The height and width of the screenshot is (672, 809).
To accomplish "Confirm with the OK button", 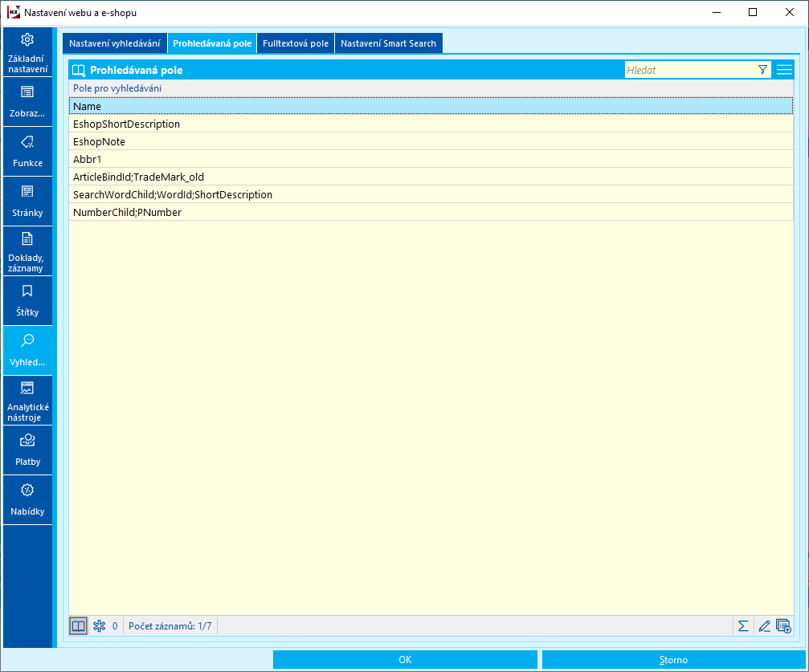I will click(405, 660).
